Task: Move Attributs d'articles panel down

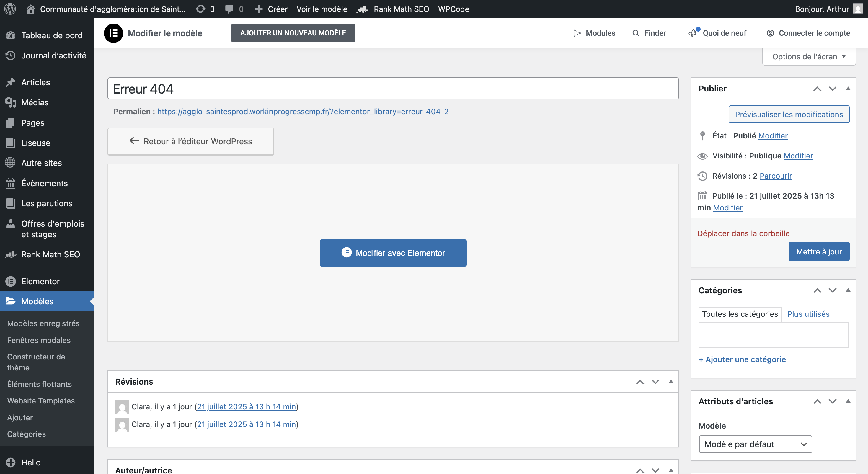Action: tap(833, 401)
